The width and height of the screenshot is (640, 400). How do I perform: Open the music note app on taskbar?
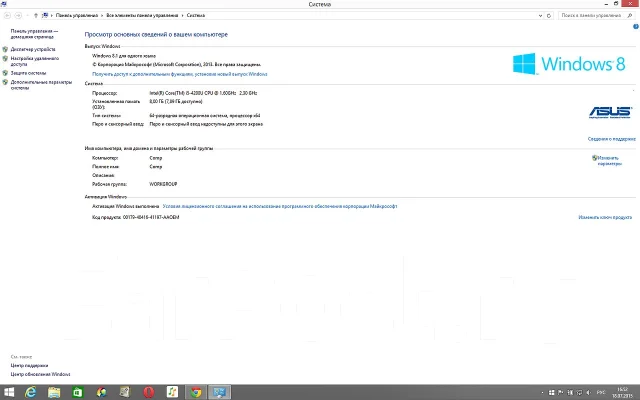172,392
